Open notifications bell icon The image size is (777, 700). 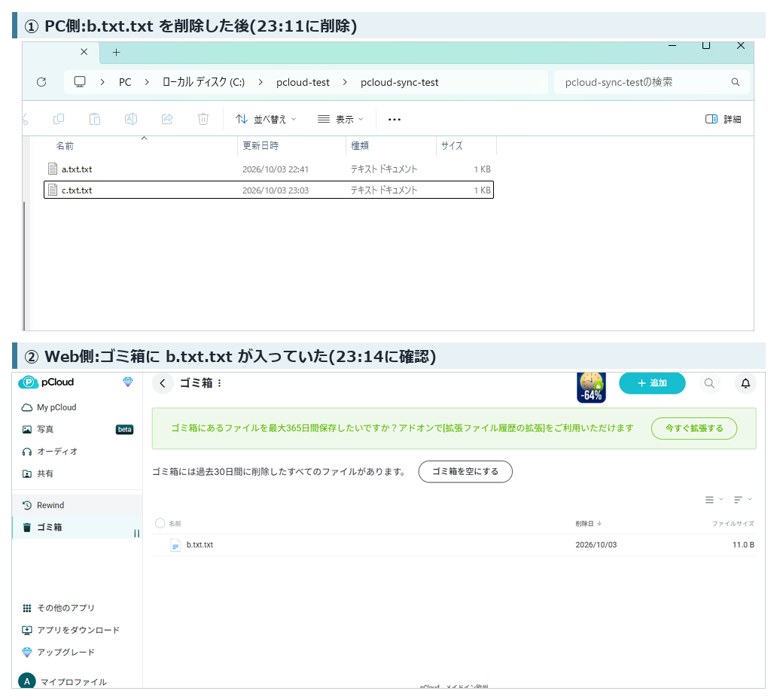coord(746,383)
